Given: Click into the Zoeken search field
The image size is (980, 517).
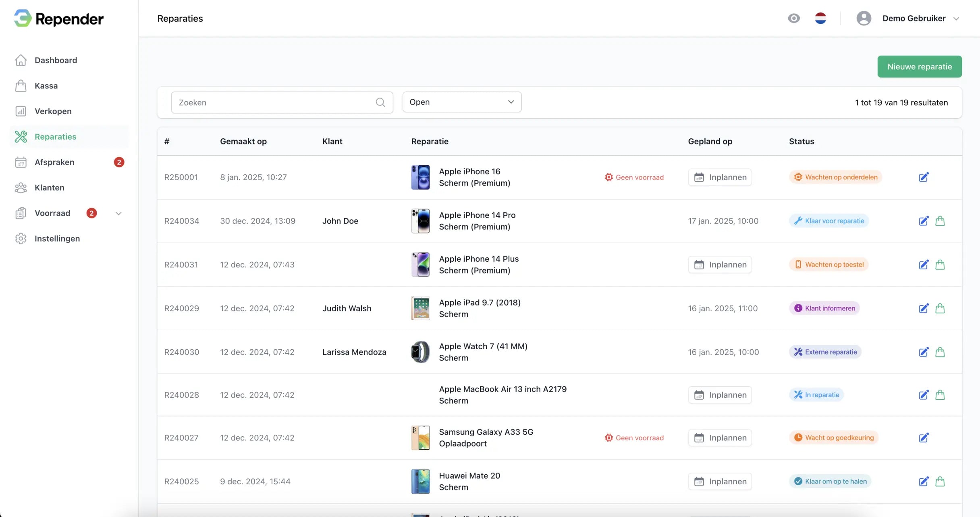Looking at the screenshot, I should (x=274, y=102).
